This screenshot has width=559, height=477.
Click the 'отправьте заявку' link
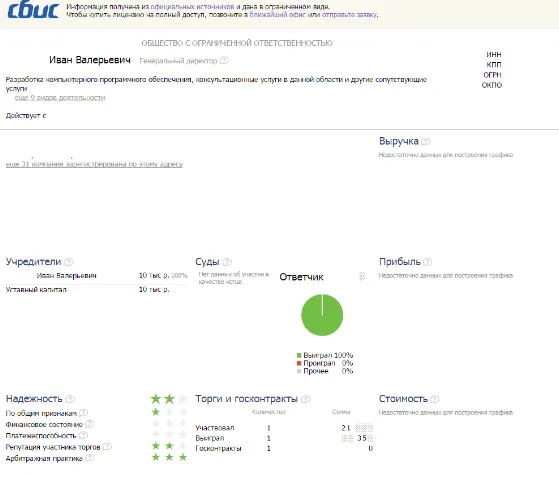349,15
